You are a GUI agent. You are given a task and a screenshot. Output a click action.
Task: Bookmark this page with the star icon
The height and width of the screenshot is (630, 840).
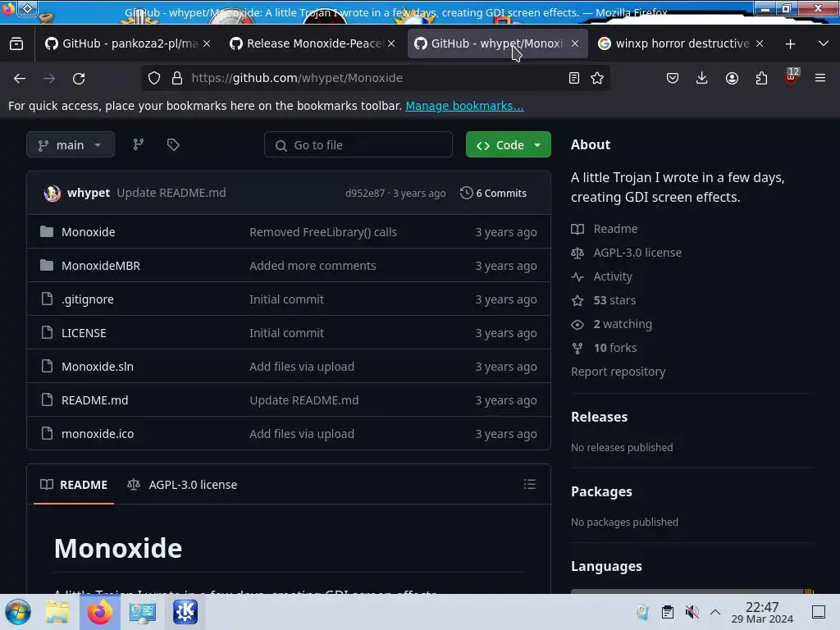(x=597, y=78)
